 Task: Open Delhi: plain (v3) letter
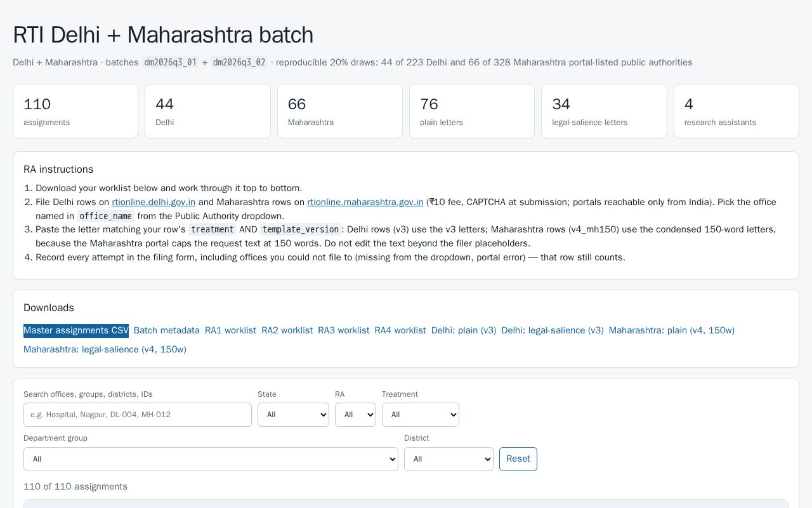click(x=464, y=330)
